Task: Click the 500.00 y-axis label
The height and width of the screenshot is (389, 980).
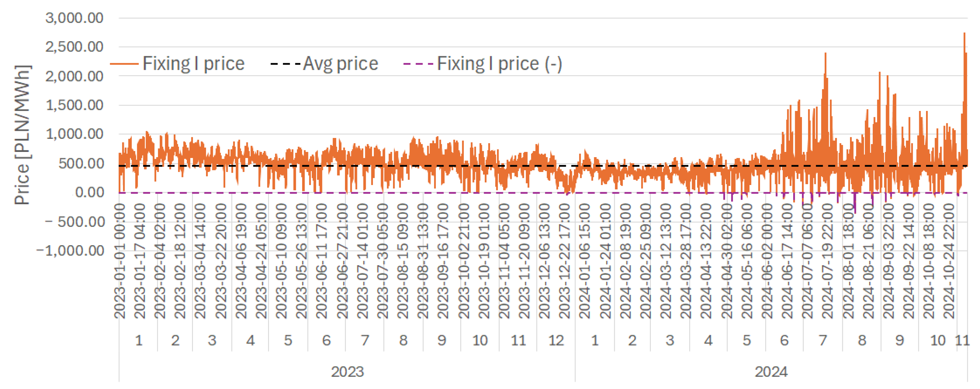Action: click(x=81, y=164)
